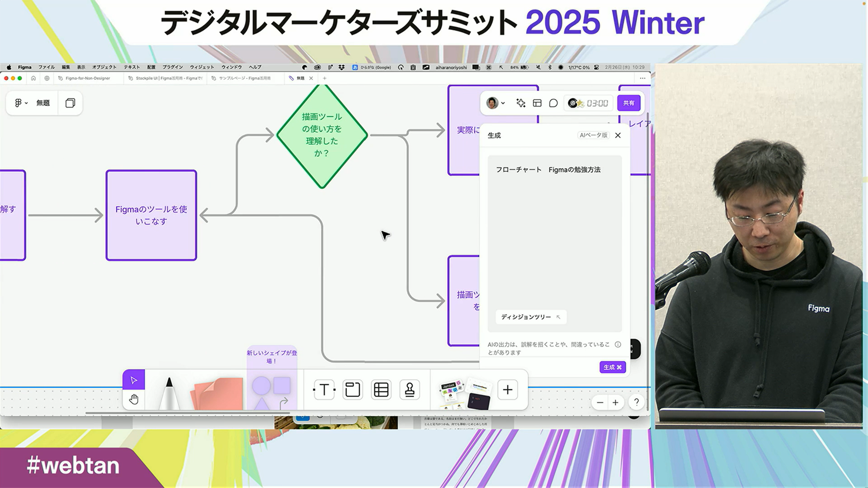Open the stamp tool
The height and width of the screenshot is (488, 868).
410,389
